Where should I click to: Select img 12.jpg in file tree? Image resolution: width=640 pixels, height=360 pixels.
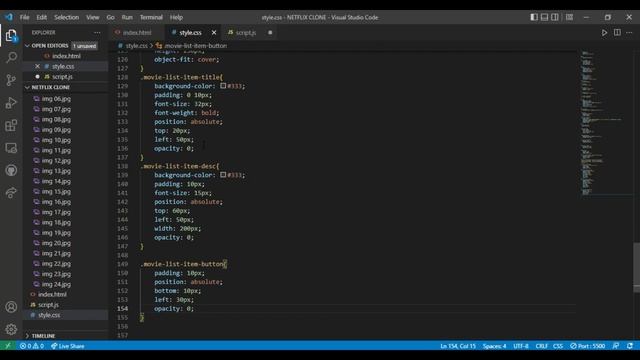point(56,160)
